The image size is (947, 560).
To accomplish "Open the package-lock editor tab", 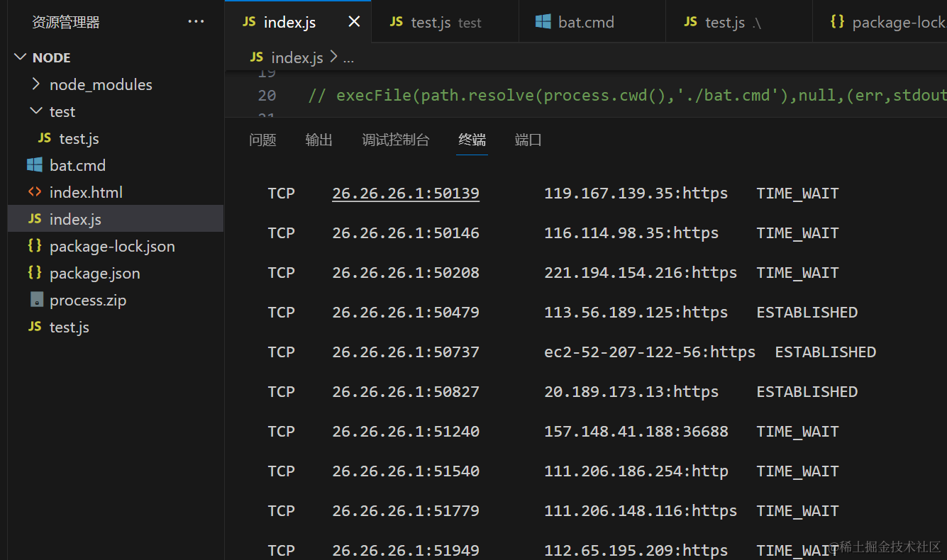I will point(880,22).
